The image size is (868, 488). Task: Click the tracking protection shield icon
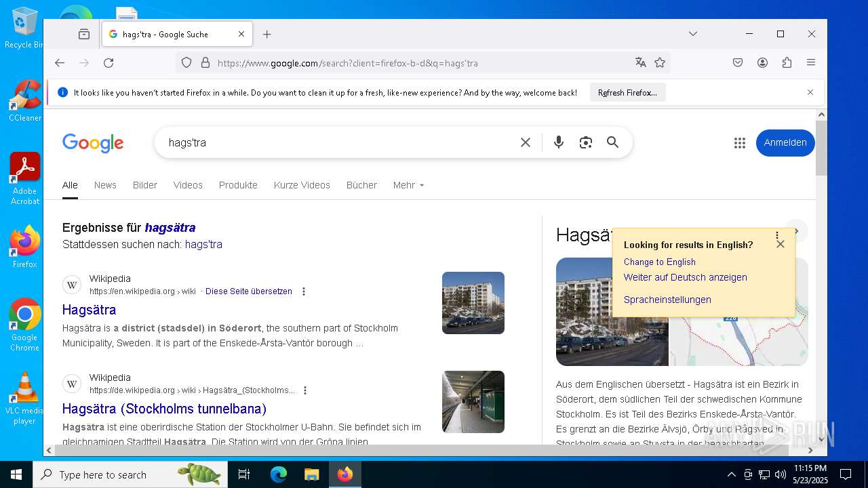click(x=186, y=63)
